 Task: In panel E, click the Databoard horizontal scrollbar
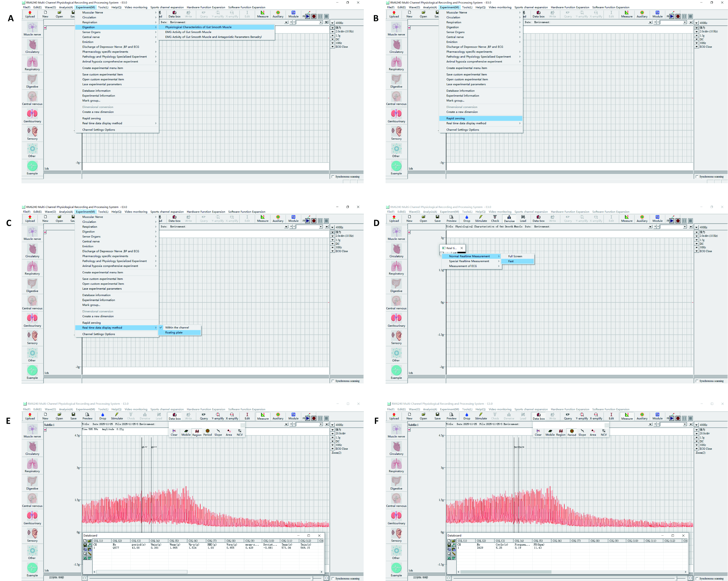tap(208, 572)
